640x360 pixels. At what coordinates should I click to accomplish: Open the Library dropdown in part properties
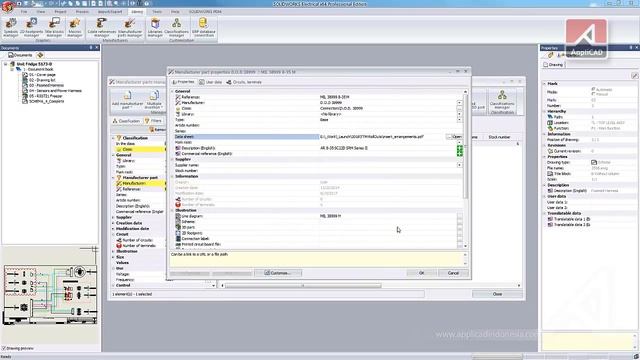coord(460,114)
